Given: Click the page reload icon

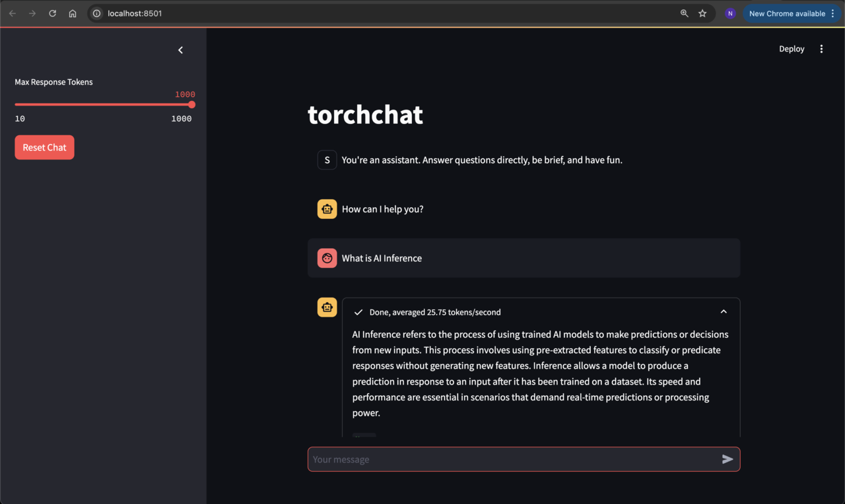Looking at the screenshot, I should [x=52, y=13].
